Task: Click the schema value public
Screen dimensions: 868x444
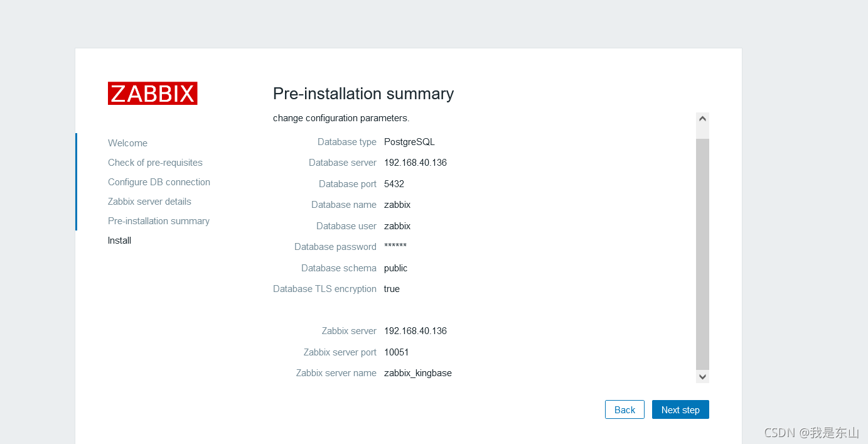Action: tap(396, 268)
